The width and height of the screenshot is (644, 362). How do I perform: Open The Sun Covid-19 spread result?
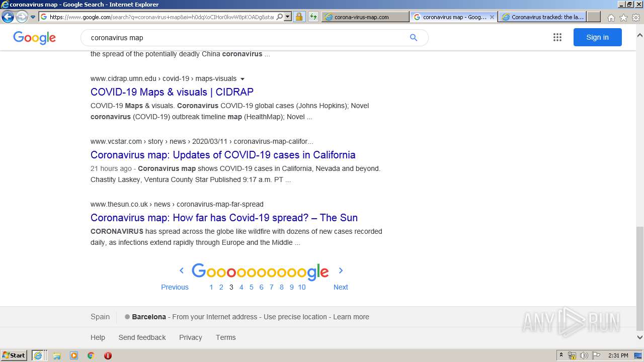click(x=224, y=218)
